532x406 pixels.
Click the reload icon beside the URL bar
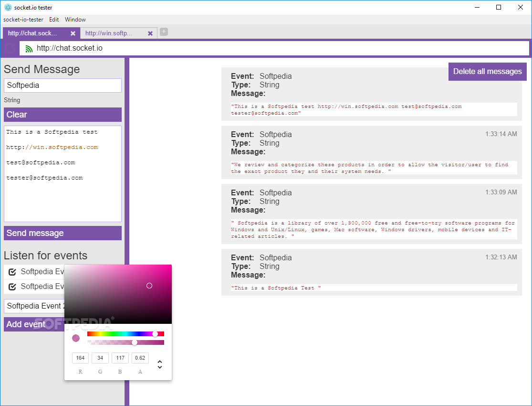click(x=10, y=48)
